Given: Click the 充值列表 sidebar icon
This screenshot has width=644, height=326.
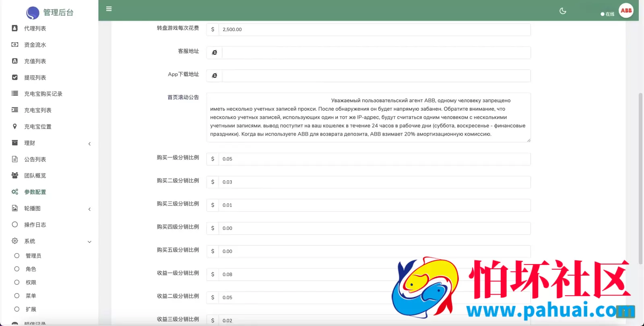Looking at the screenshot, I should [x=15, y=61].
